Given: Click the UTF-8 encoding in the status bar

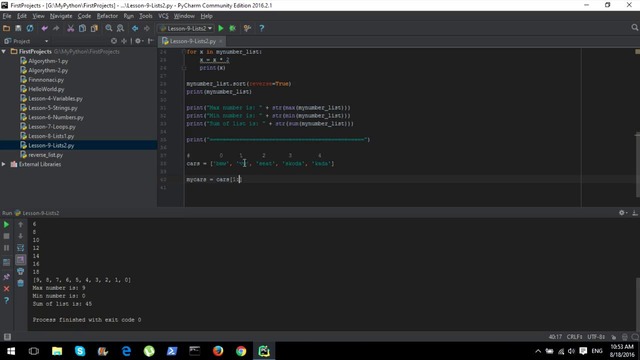Looking at the screenshot, I should [x=596, y=337].
